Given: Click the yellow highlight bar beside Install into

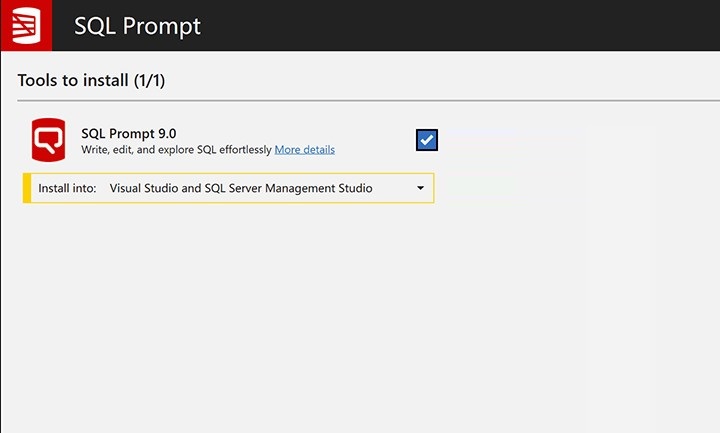Looking at the screenshot, I should click(27, 188).
